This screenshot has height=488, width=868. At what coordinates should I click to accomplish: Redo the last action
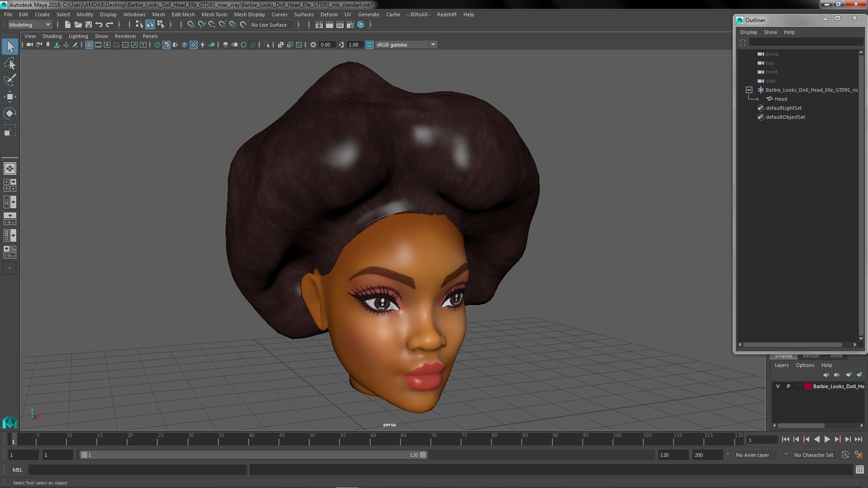tap(109, 25)
